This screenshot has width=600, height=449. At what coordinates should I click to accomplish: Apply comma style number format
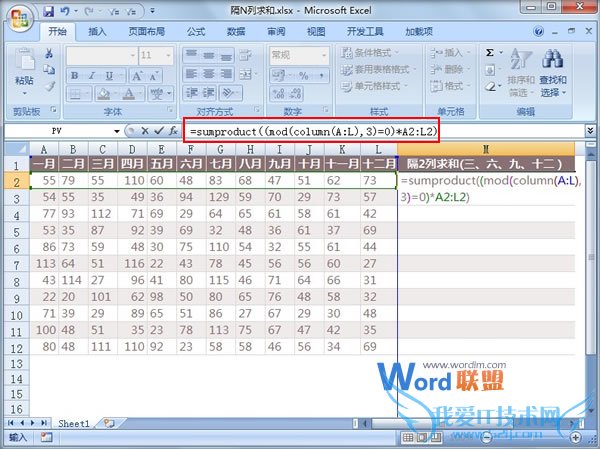[321, 76]
